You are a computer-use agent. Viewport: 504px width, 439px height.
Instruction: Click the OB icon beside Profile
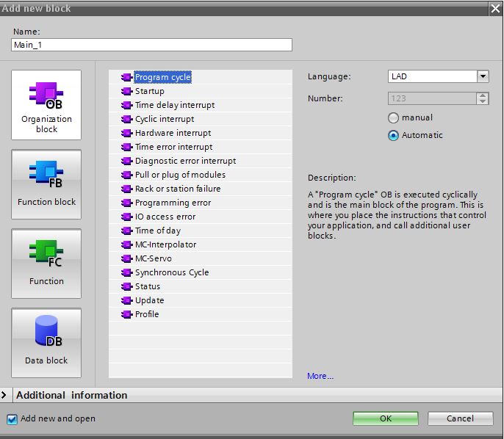[x=126, y=314]
